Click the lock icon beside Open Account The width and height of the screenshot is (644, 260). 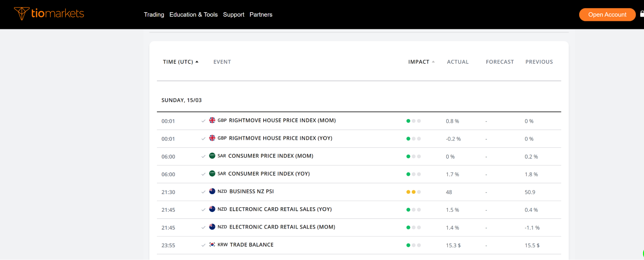coord(642,14)
